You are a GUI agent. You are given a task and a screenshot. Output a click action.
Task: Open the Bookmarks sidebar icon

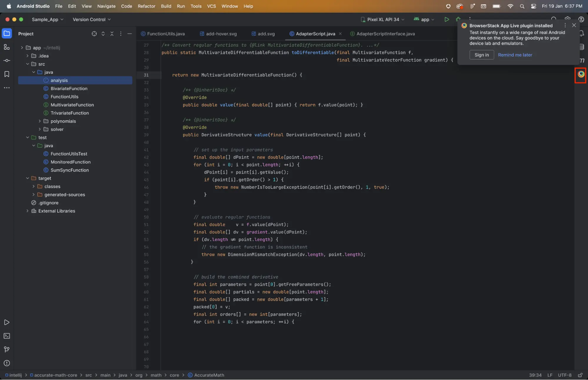[7, 74]
